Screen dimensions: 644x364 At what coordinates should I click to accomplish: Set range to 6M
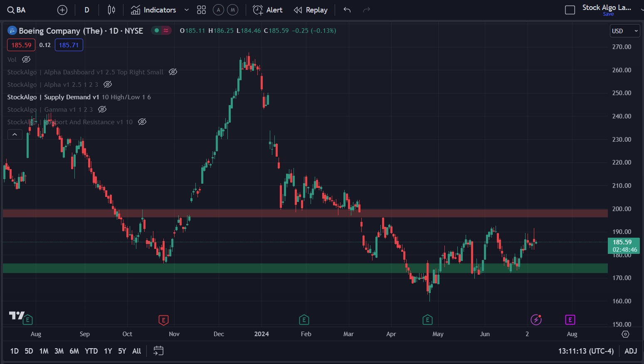(74, 351)
